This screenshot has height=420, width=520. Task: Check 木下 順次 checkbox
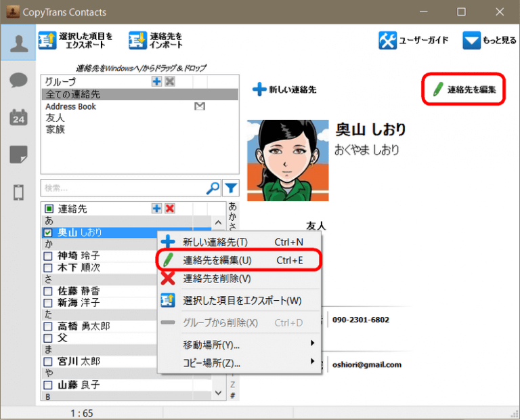[x=48, y=268]
